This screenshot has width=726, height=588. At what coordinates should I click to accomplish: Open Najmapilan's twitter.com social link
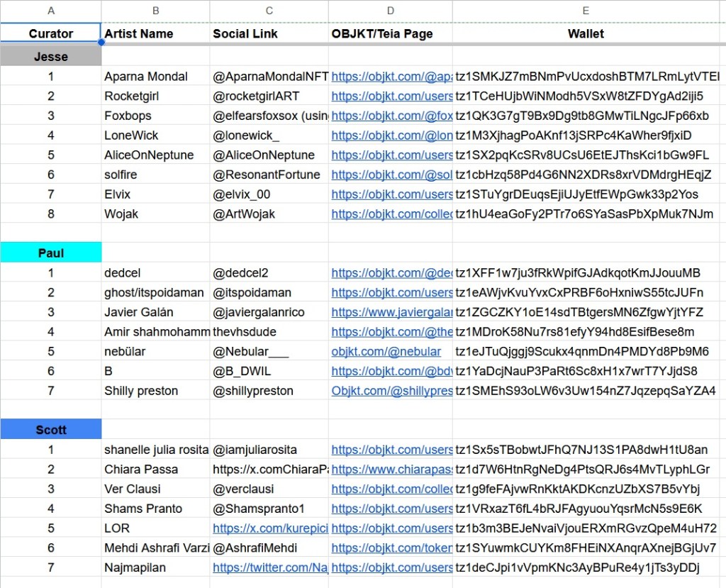point(270,567)
